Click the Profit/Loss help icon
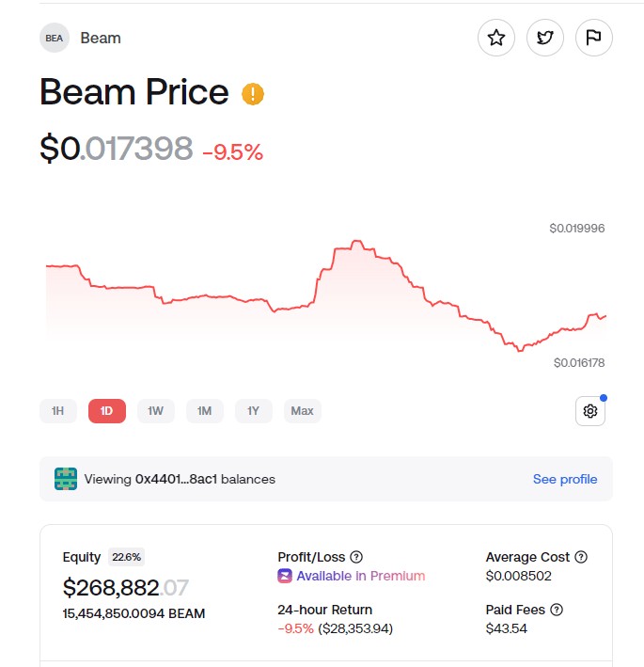644x667 pixels. coord(356,557)
